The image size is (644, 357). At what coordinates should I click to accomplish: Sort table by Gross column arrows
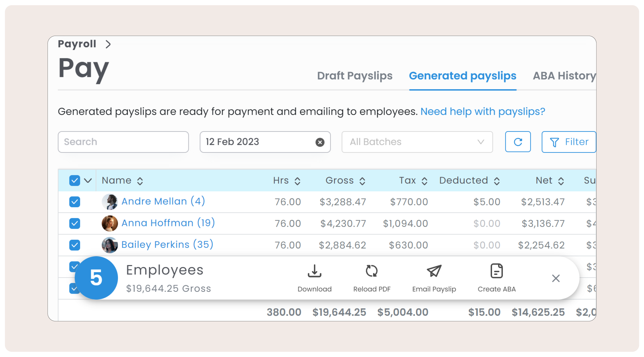click(x=362, y=181)
